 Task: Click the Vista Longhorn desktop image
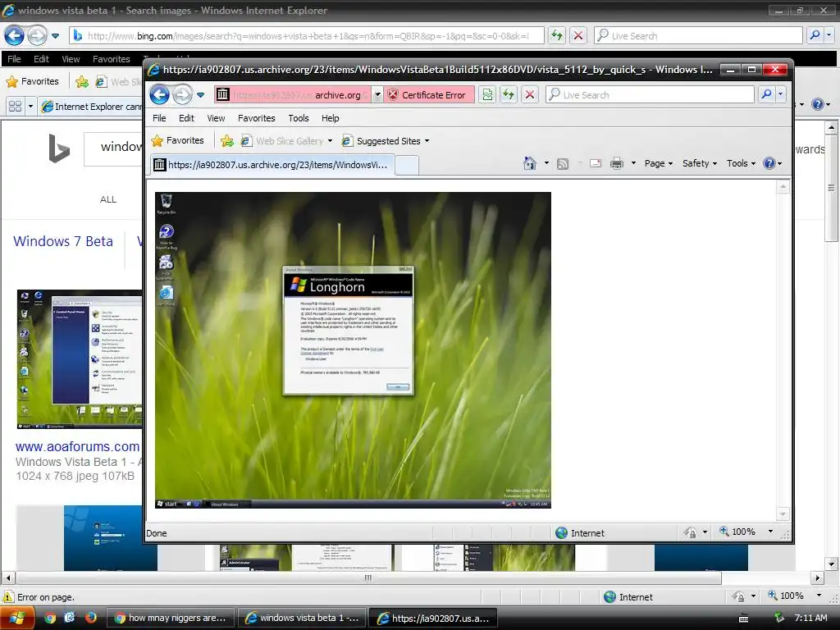tap(353, 350)
